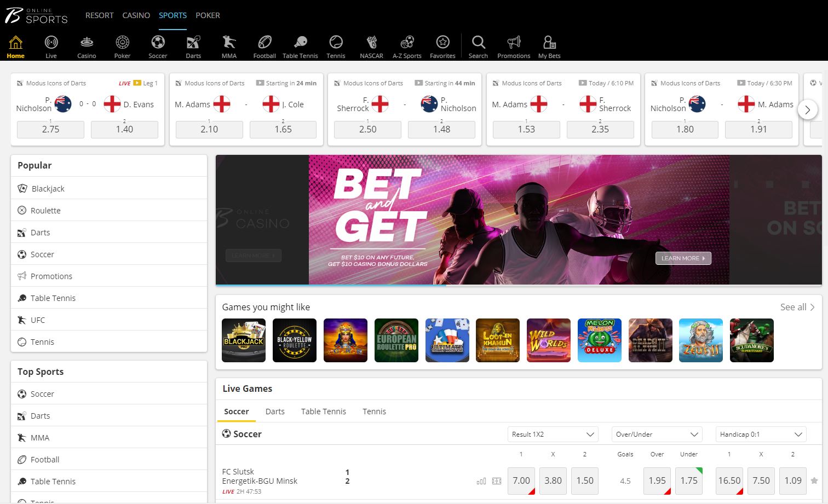
Task: Go to CASINO in the top menu
Action: (136, 15)
